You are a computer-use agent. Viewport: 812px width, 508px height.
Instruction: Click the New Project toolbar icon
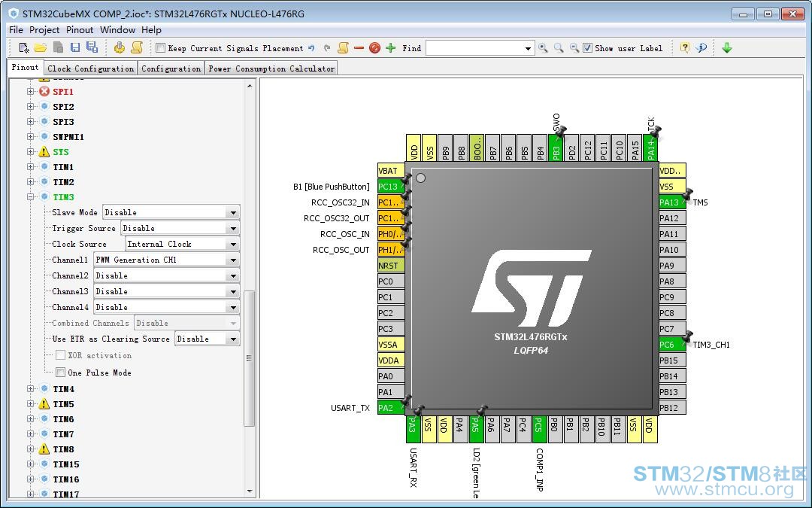(x=24, y=47)
